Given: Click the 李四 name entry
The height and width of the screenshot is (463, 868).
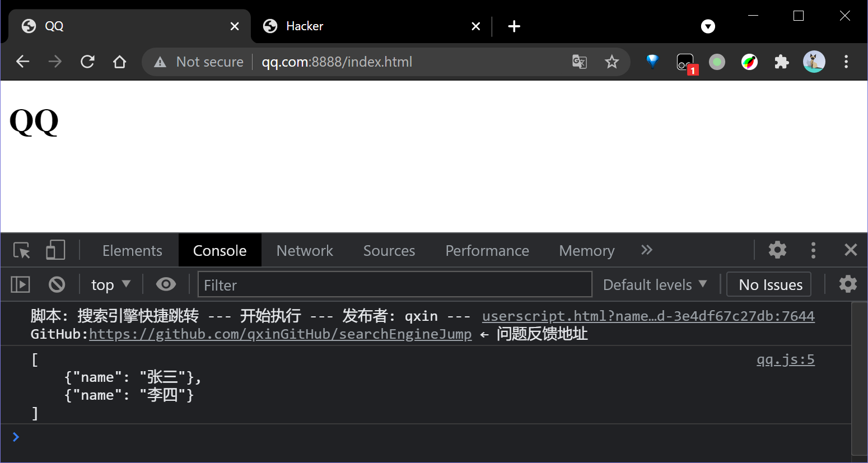Looking at the screenshot, I should tap(129, 395).
